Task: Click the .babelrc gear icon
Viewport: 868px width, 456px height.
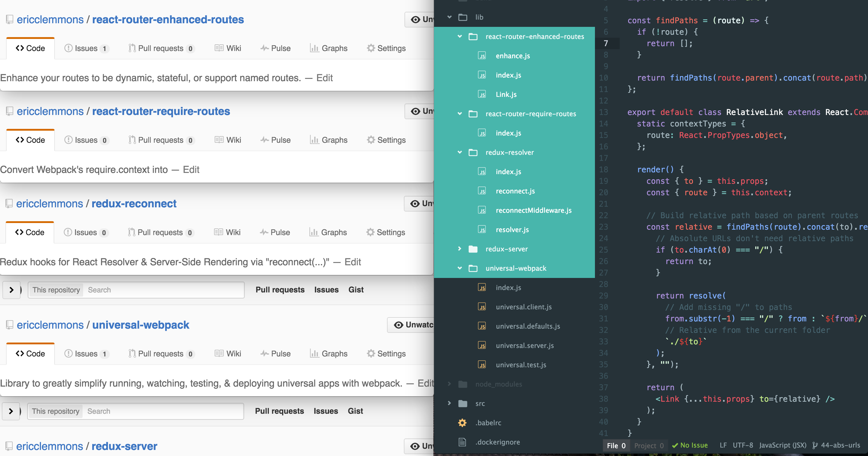Action: click(x=462, y=423)
